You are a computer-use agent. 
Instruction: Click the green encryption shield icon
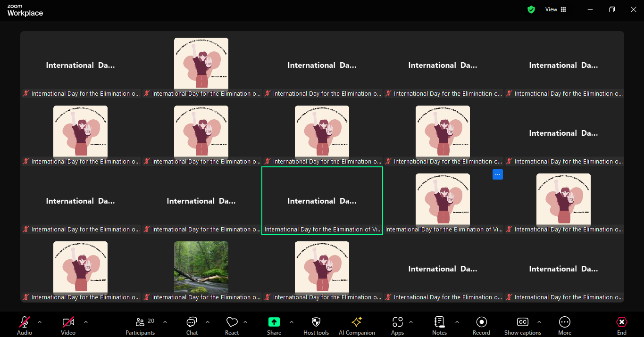531,9
